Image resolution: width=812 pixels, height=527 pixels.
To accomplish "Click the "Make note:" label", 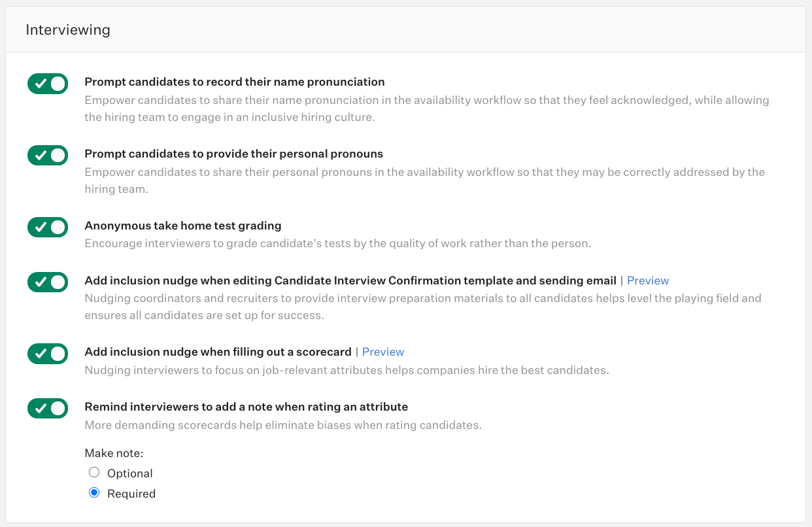I will tap(114, 452).
